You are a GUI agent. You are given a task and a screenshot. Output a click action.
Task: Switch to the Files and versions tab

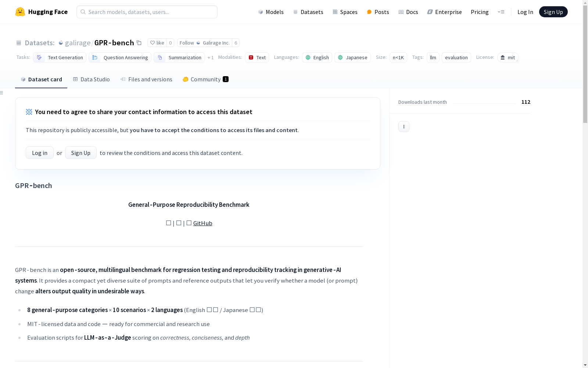(146, 79)
